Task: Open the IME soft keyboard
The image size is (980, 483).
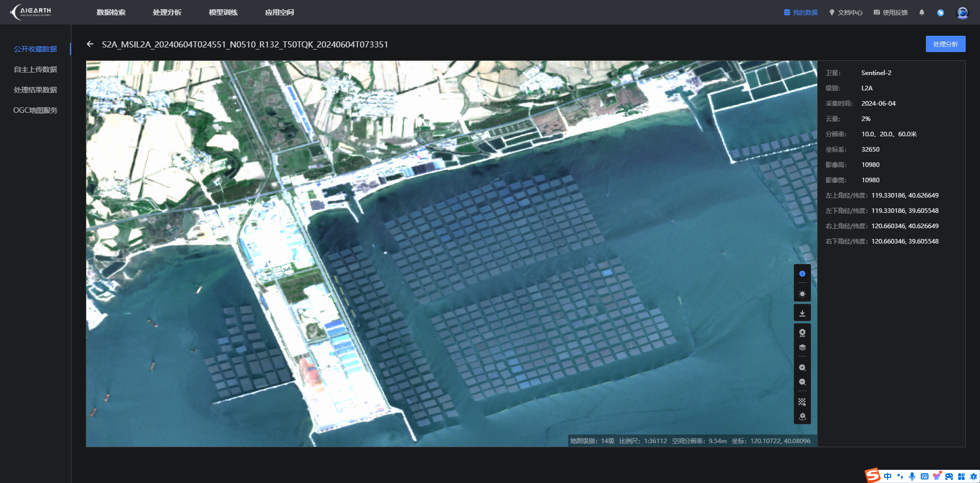Action: click(924, 476)
